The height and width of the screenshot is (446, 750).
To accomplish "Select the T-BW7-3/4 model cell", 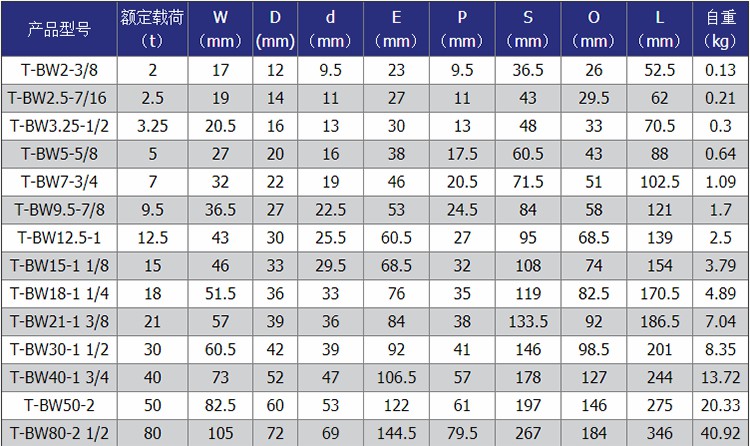I will (57, 183).
